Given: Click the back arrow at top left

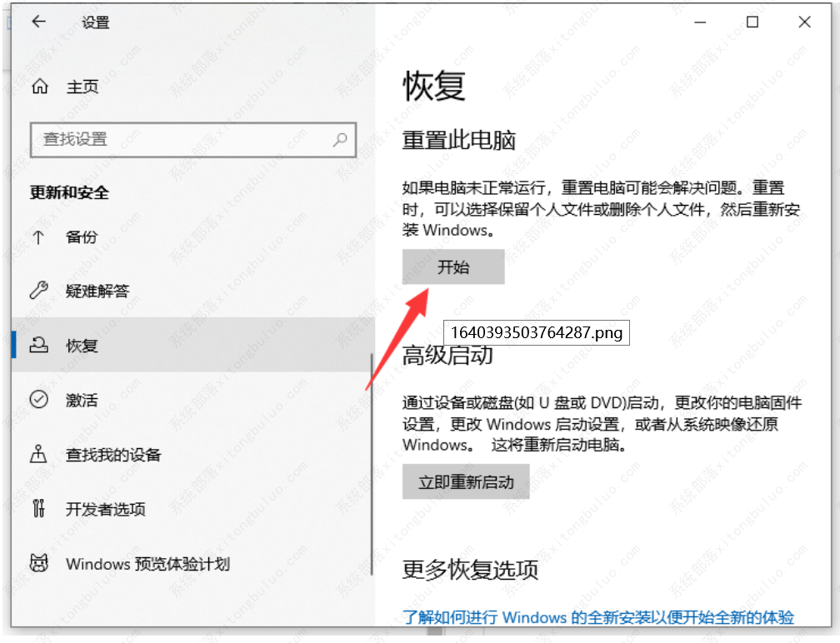Looking at the screenshot, I should click(39, 22).
